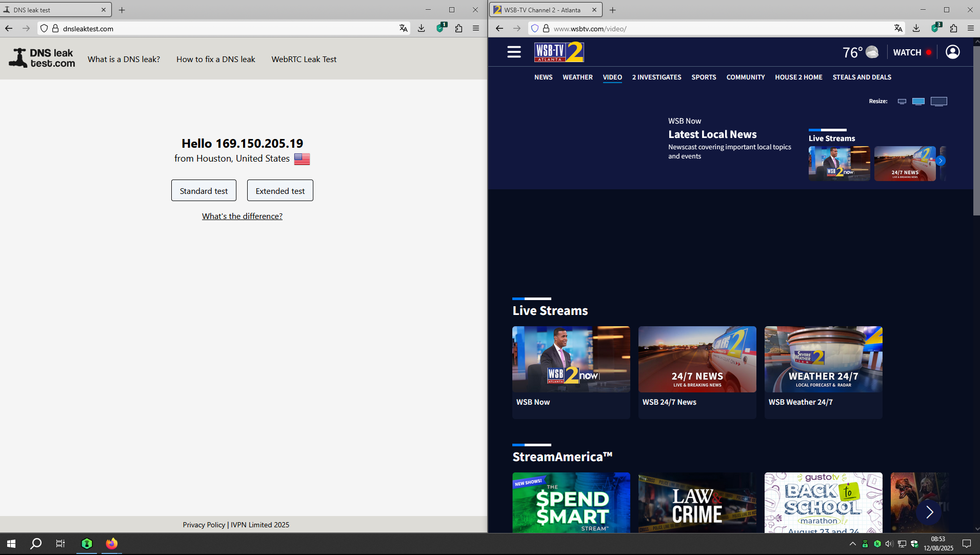Viewport: 980px width, 555px height.
Task: Click the padlock icon beside dnsleaktest.com
Action: pyautogui.click(x=55, y=29)
